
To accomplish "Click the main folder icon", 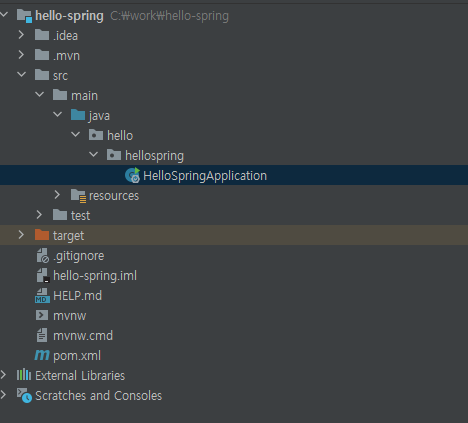I will (x=60, y=95).
